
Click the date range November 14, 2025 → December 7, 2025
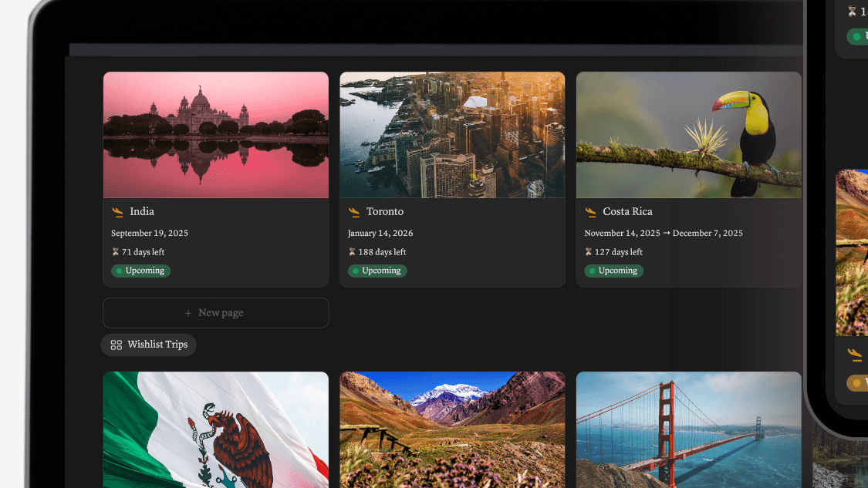(664, 233)
